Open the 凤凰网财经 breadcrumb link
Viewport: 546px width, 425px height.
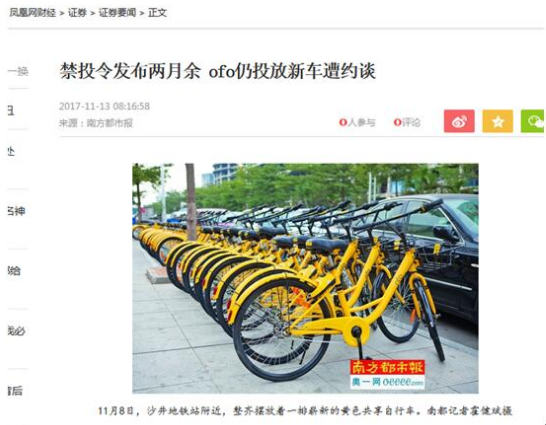coord(32,13)
